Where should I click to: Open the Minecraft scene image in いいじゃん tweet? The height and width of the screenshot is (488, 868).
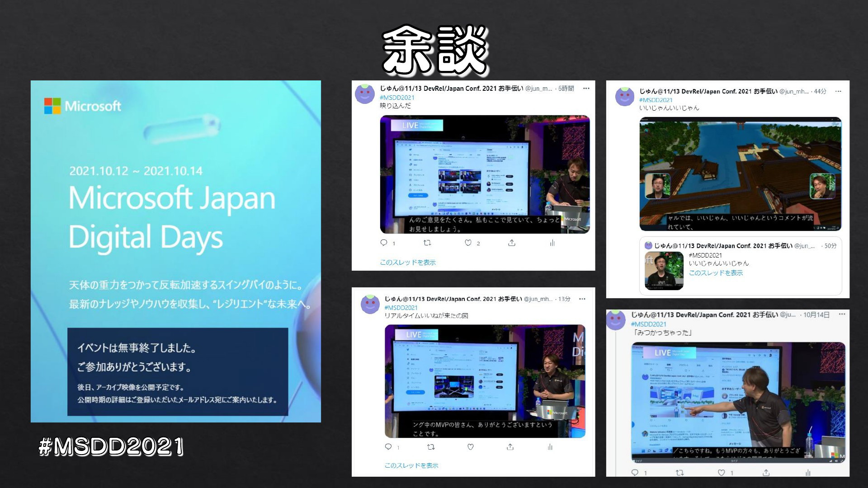(x=741, y=174)
